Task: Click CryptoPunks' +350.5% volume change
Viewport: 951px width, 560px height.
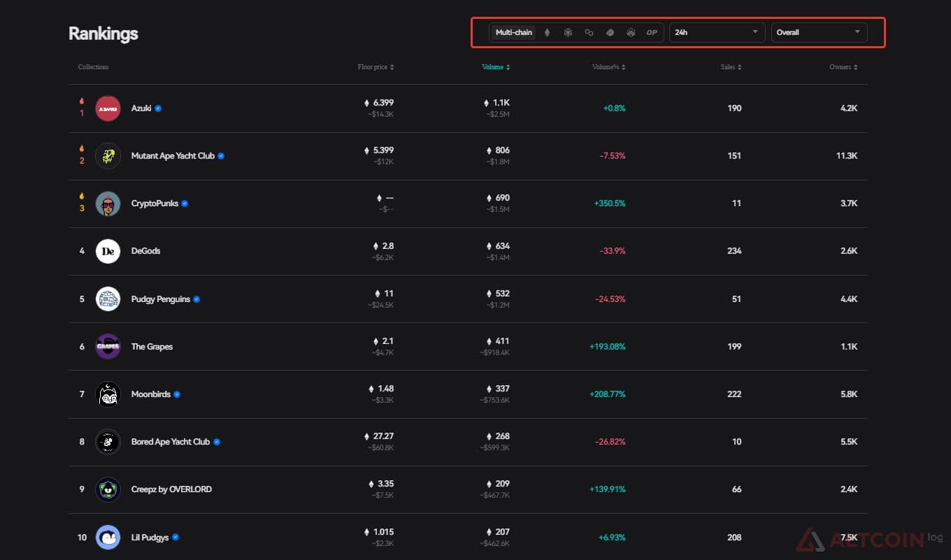Action: (610, 203)
